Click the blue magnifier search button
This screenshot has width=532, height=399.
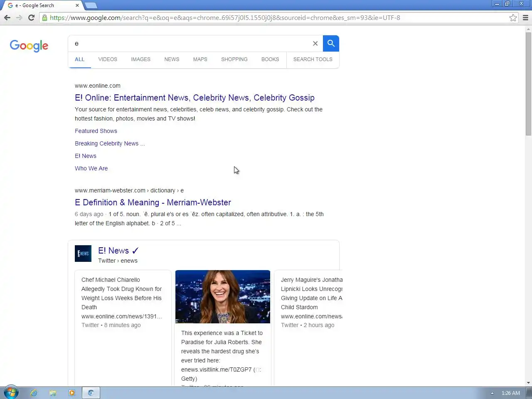point(331,43)
